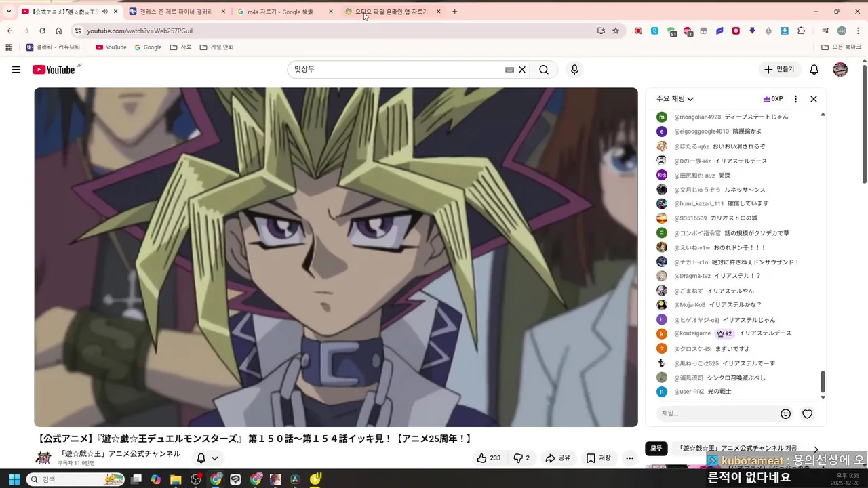The image size is (868, 488).
Task: Select the 遊☆戯☆王 アニメ公式チャンネル 제공 chip
Action: pos(738,449)
